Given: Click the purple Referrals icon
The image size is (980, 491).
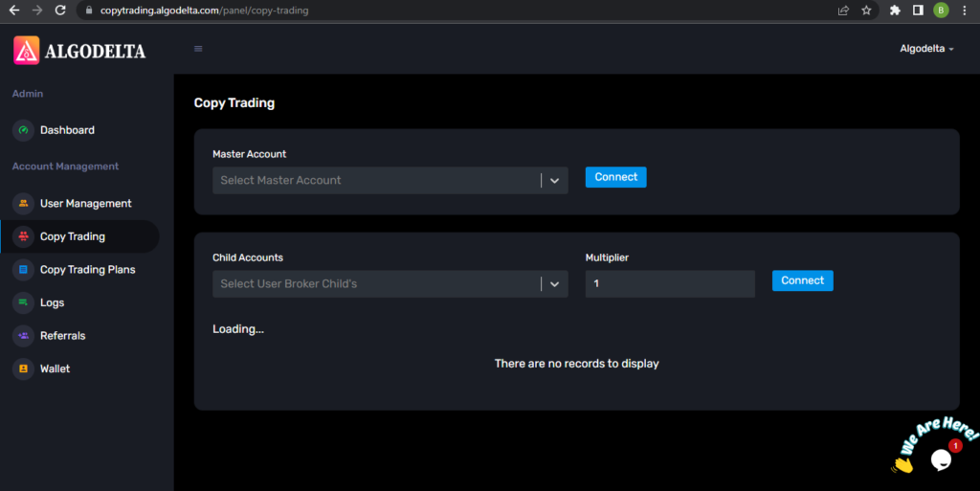Looking at the screenshot, I should coord(23,336).
